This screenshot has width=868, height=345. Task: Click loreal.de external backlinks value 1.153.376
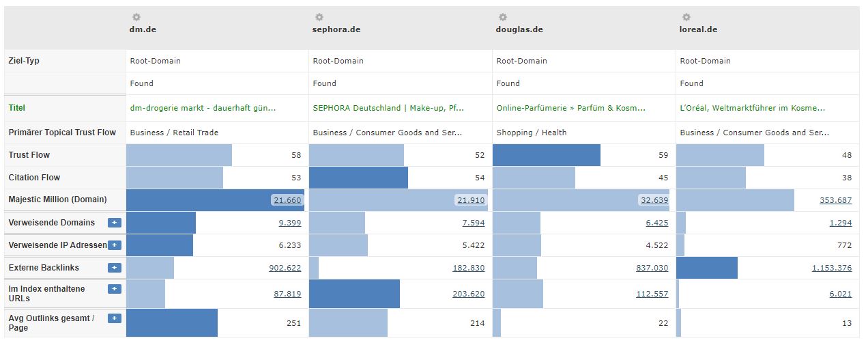pyautogui.click(x=832, y=268)
